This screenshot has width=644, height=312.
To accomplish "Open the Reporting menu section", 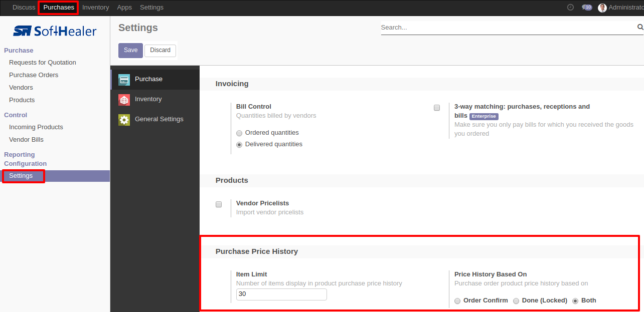I will click(x=20, y=155).
